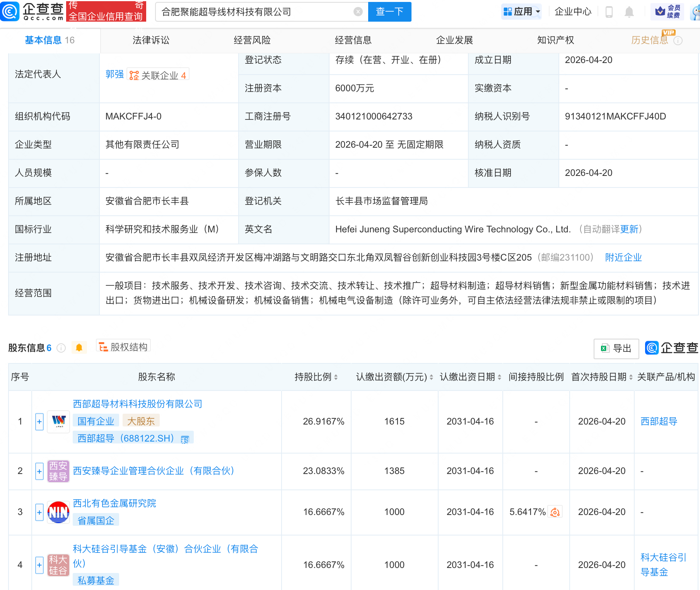This screenshot has height=590, width=700.
Task: Expand shareholder row for 西北有色金属研究院
Action: click(39, 512)
